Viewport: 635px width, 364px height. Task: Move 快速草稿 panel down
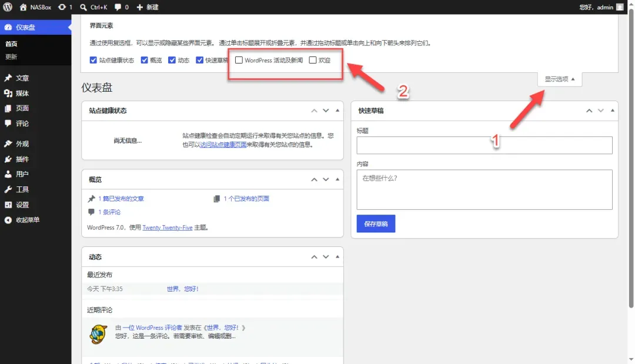click(x=600, y=111)
